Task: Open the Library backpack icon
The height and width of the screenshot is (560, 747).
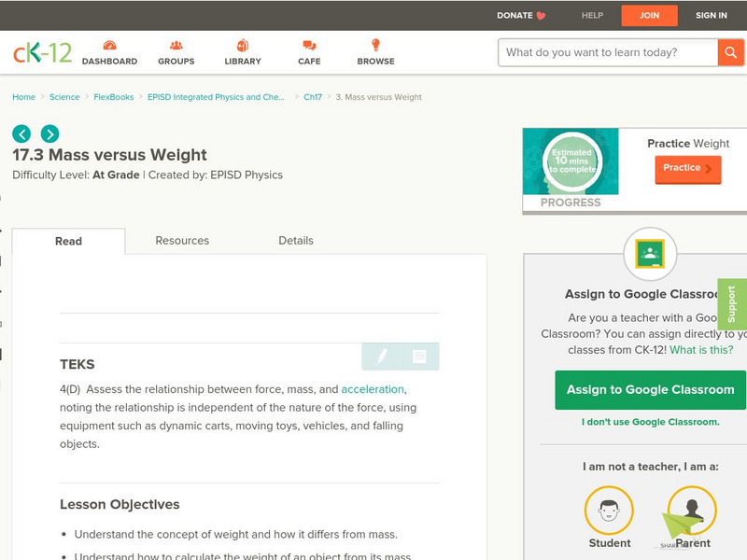Action: click(x=243, y=45)
